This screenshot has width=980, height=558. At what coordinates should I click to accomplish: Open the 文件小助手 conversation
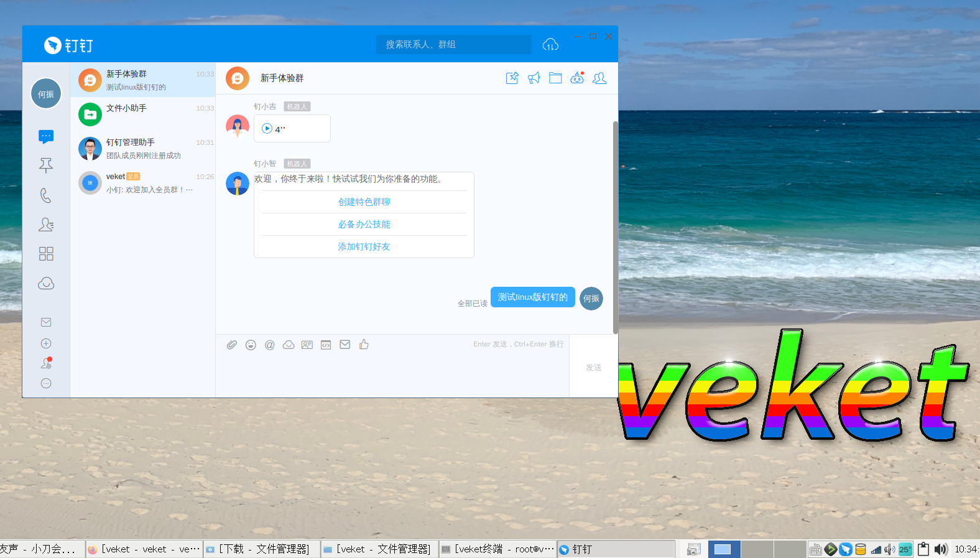(143, 114)
